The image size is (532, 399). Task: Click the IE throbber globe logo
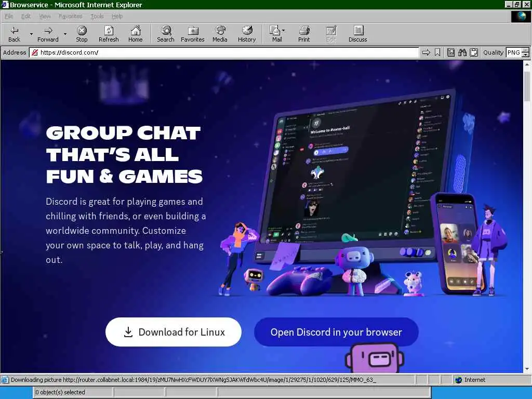coord(521,16)
